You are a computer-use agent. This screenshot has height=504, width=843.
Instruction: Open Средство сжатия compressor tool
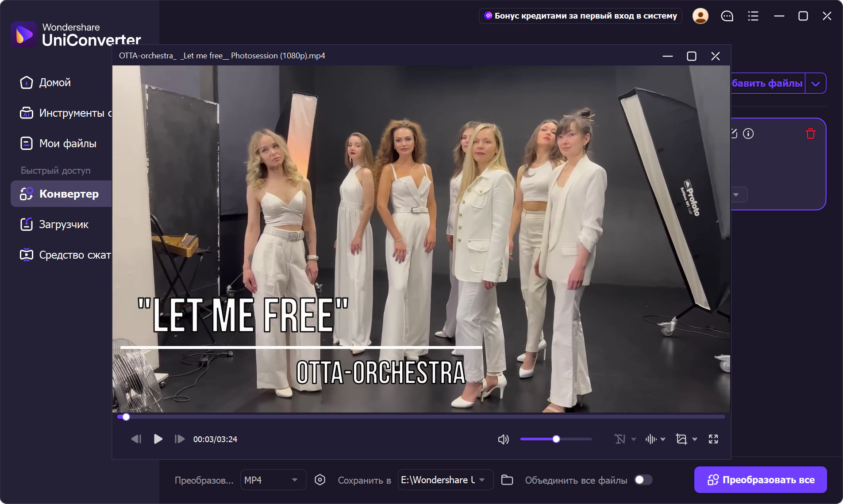[x=65, y=255]
